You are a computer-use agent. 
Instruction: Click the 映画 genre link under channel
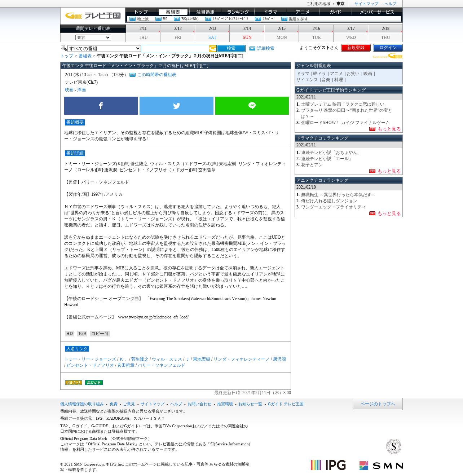pyautogui.click(x=69, y=90)
